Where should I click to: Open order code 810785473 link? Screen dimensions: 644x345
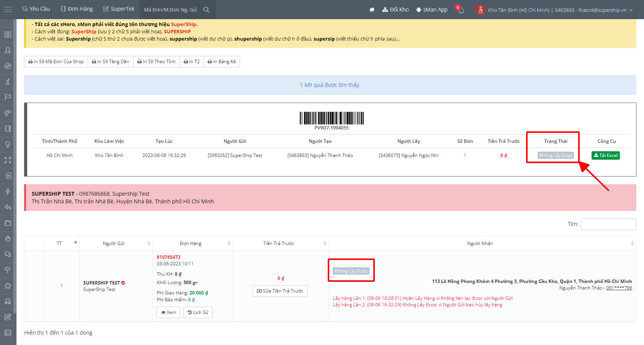click(x=168, y=257)
